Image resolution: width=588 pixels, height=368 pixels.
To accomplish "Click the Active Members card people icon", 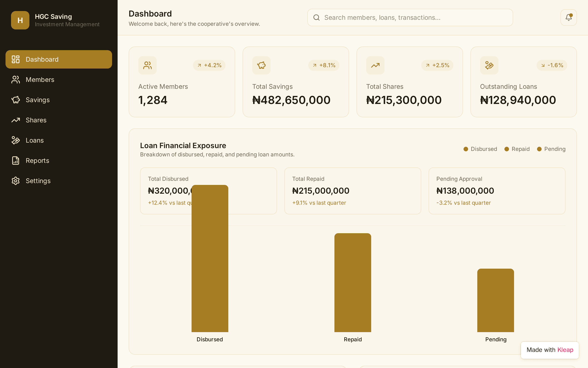I will (147, 65).
